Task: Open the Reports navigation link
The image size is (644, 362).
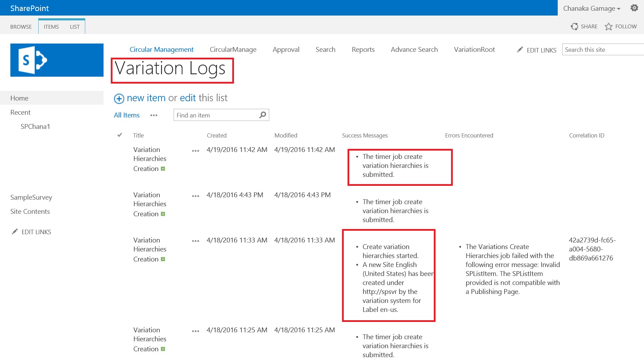Action: 363,49
